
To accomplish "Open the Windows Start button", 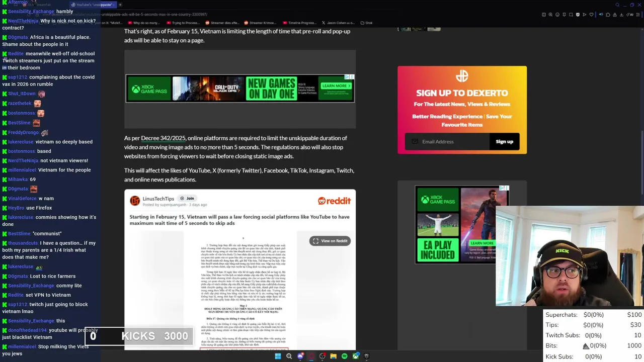I will (x=278, y=356).
